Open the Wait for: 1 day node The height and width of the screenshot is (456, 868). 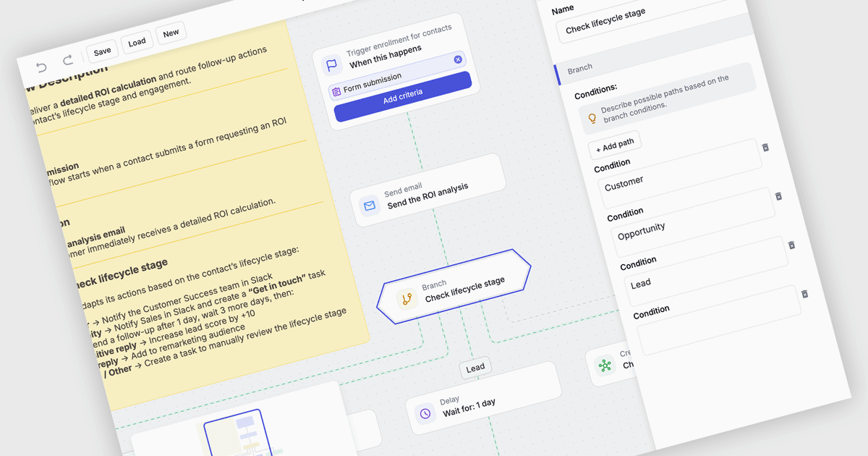pyautogui.click(x=483, y=400)
